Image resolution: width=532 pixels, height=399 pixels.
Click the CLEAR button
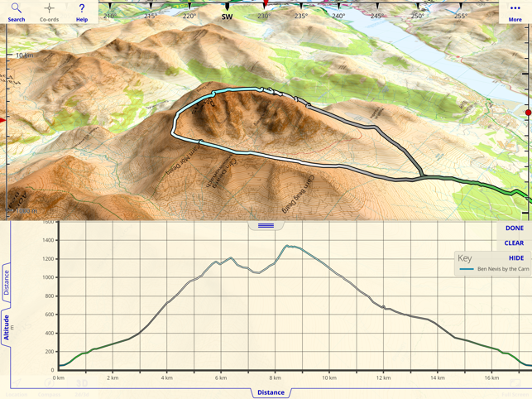tap(514, 243)
